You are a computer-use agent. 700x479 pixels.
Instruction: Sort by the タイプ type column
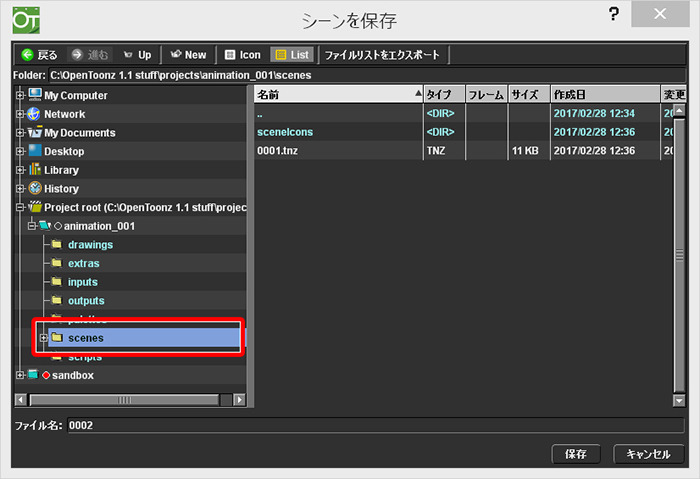444,94
